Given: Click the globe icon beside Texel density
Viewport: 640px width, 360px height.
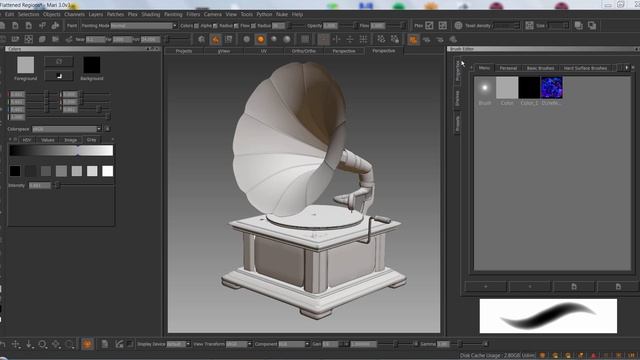Looking at the screenshot, I should tap(458, 26).
